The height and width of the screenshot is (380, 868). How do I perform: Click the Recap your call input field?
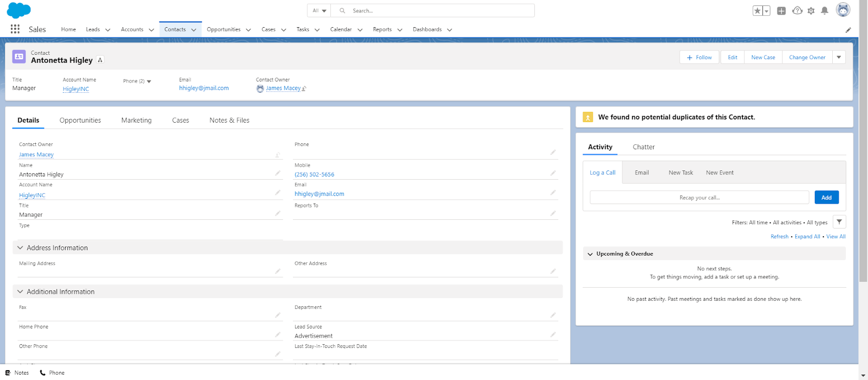[x=699, y=198]
